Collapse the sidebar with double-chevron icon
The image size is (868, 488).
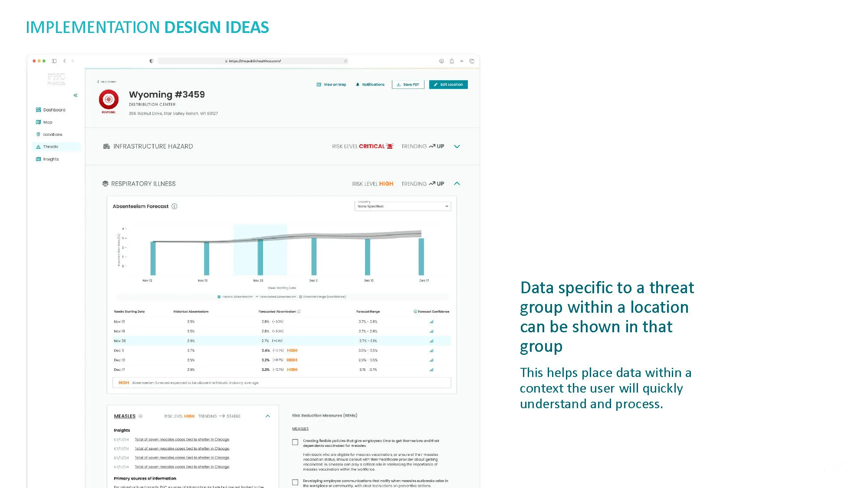76,95
